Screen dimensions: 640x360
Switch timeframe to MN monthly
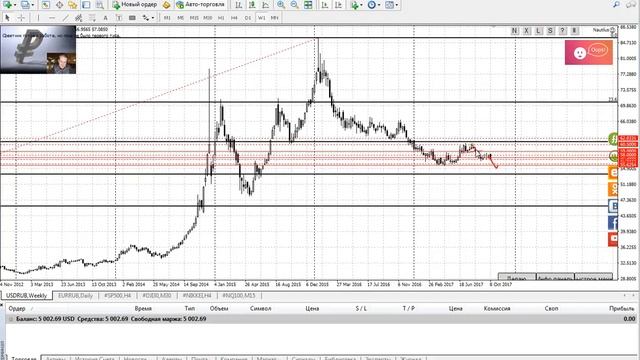[275, 18]
